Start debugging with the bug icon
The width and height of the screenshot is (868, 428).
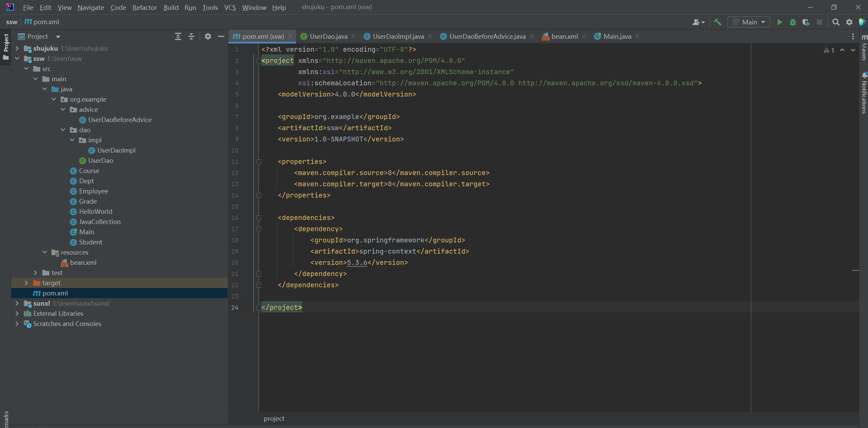(x=793, y=22)
